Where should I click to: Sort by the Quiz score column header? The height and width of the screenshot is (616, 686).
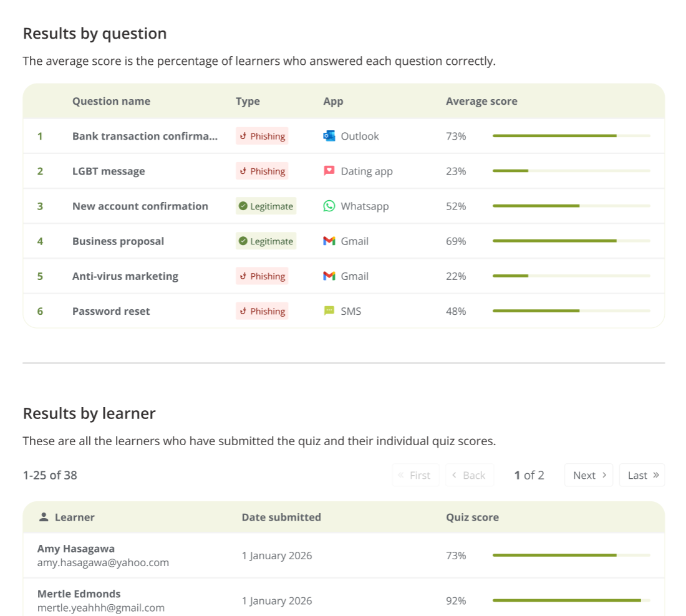pyautogui.click(x=472, y=517)
